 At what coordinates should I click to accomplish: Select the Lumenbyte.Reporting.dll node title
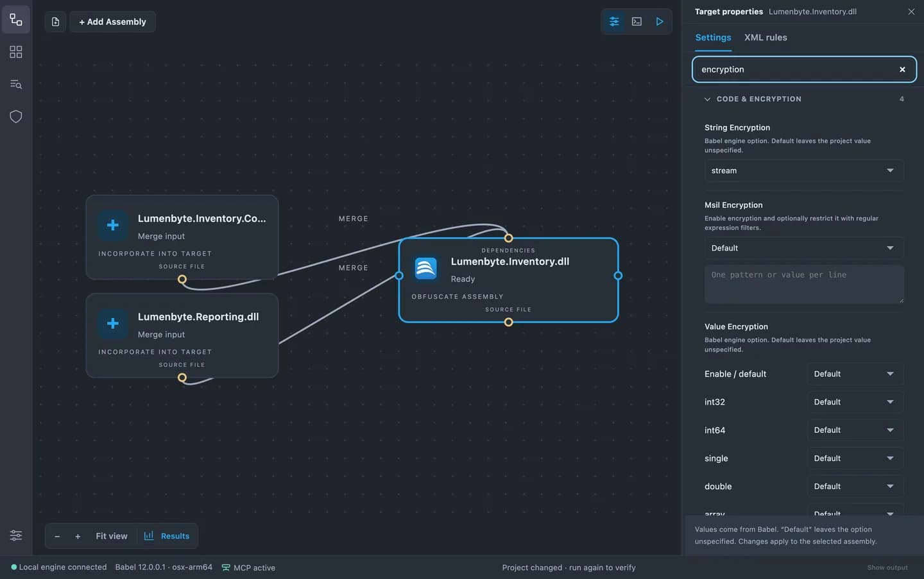click(x=198, y=317)
